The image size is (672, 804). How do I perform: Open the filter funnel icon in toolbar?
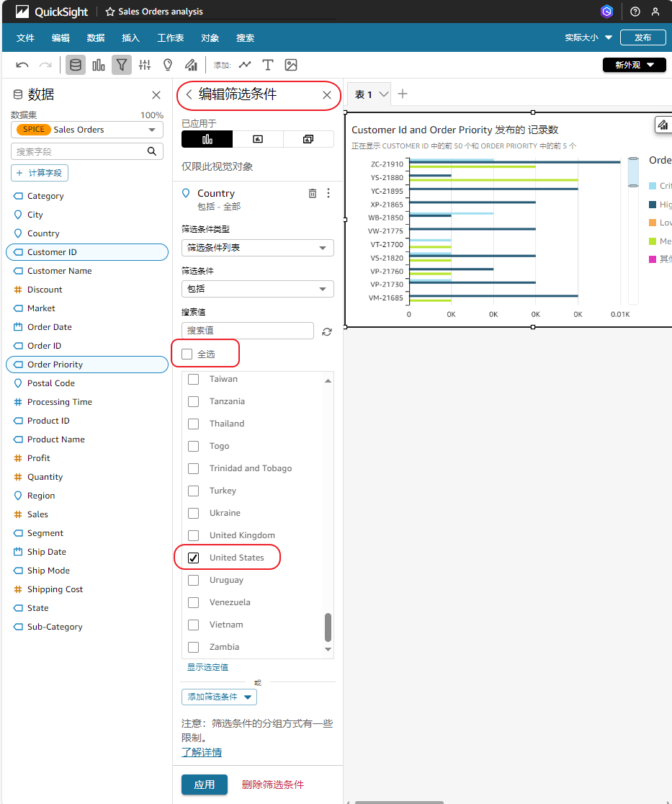pos(122,65)
